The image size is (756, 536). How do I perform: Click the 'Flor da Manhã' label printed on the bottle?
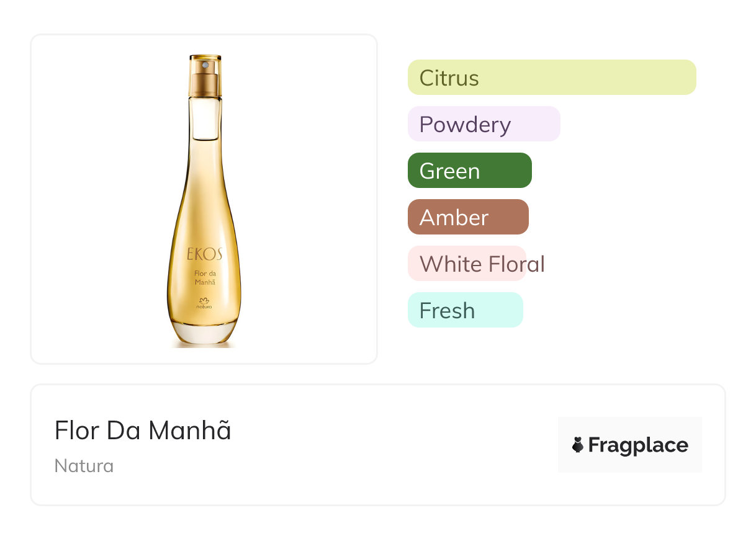pos(205,278)
